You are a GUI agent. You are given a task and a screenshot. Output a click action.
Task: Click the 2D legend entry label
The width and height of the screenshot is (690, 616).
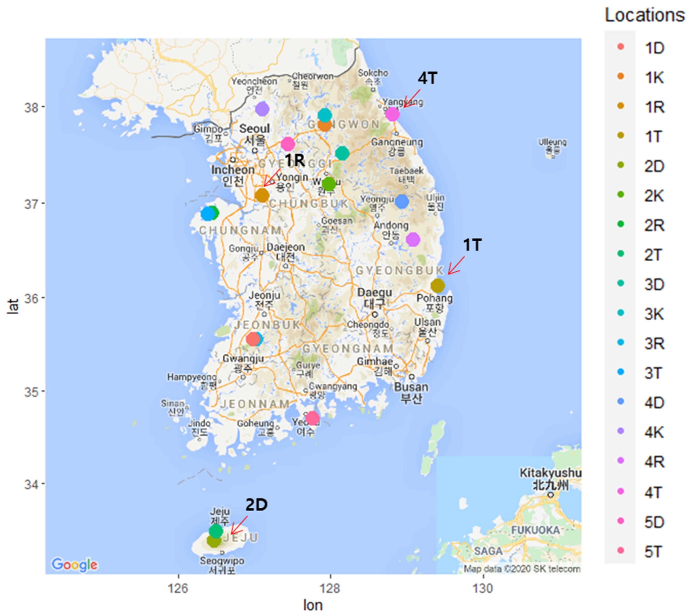coord(654,166)
